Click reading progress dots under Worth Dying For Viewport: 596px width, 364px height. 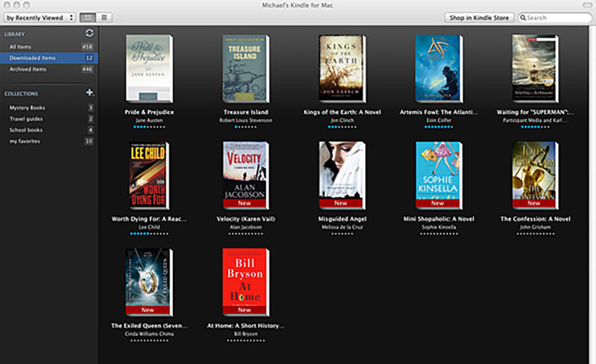[x=149, y=234]
